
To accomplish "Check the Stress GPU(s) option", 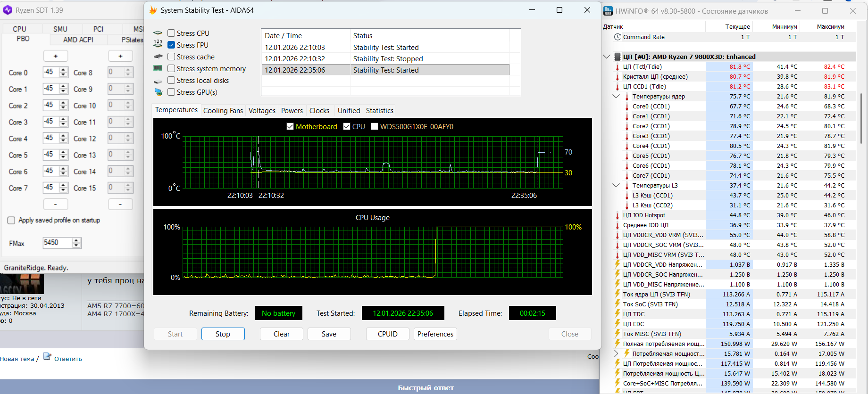I will click(x=171, y=92).
